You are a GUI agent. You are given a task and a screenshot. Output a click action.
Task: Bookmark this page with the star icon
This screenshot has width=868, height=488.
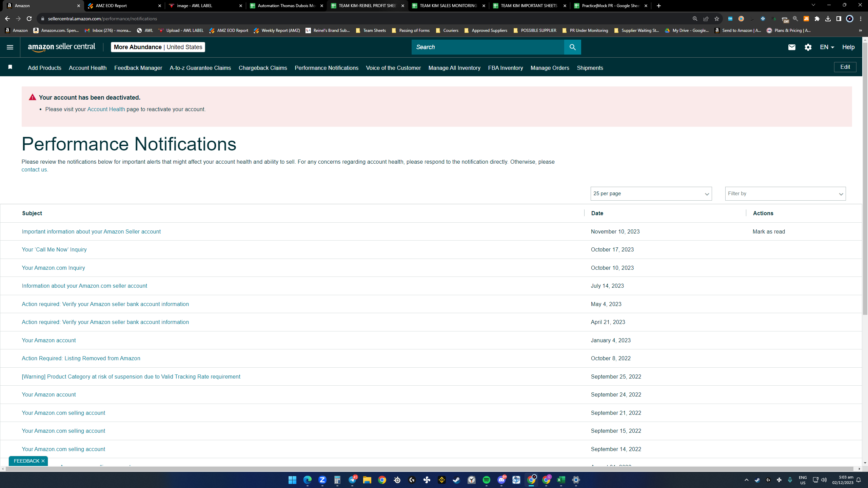716,19
